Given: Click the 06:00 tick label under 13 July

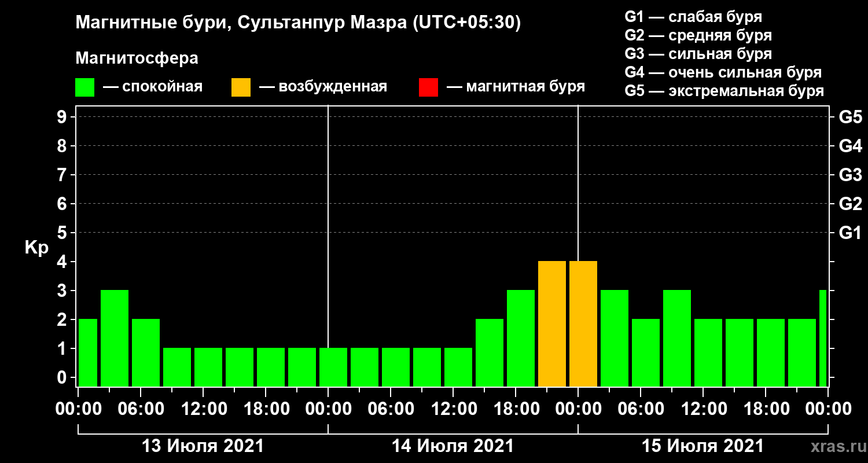Looking at the screenshot, I should pos(141,409).
